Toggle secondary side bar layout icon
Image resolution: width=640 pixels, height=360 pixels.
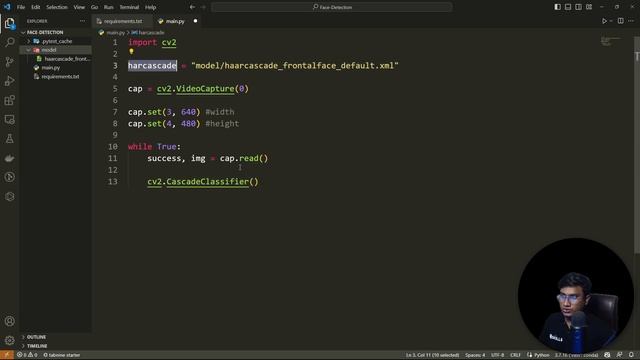point(578,7)
